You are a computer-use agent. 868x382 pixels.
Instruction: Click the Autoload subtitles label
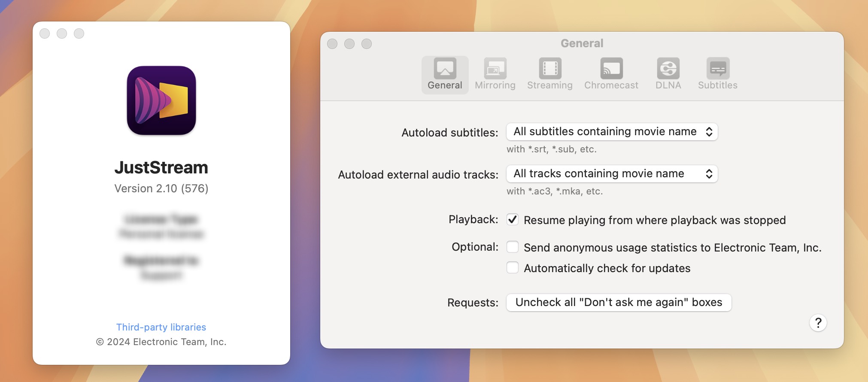click(450, 133)
